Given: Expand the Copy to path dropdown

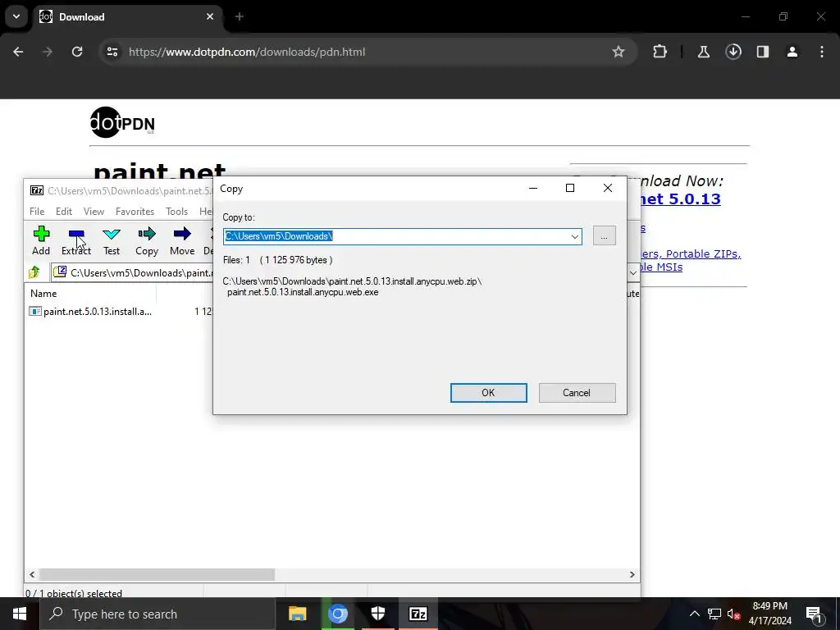Looking at the screenshot, I should click(x=575, y=236).
